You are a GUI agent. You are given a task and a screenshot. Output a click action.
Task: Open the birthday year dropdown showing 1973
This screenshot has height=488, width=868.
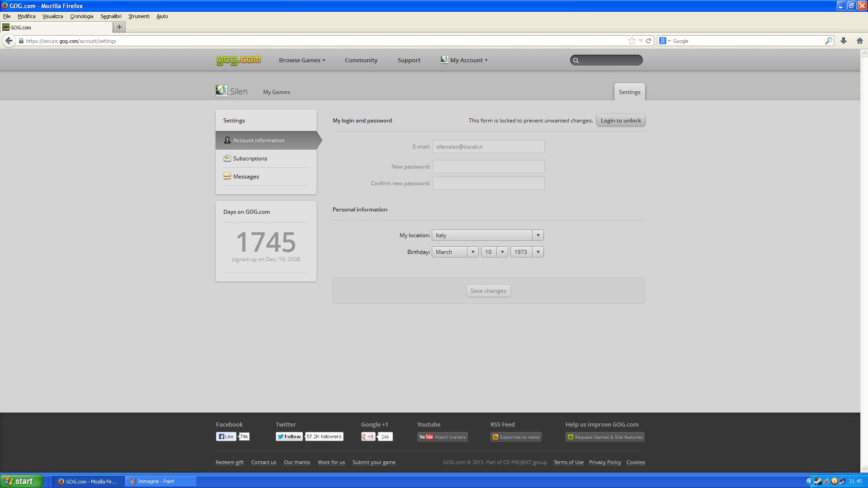[527, 252]
